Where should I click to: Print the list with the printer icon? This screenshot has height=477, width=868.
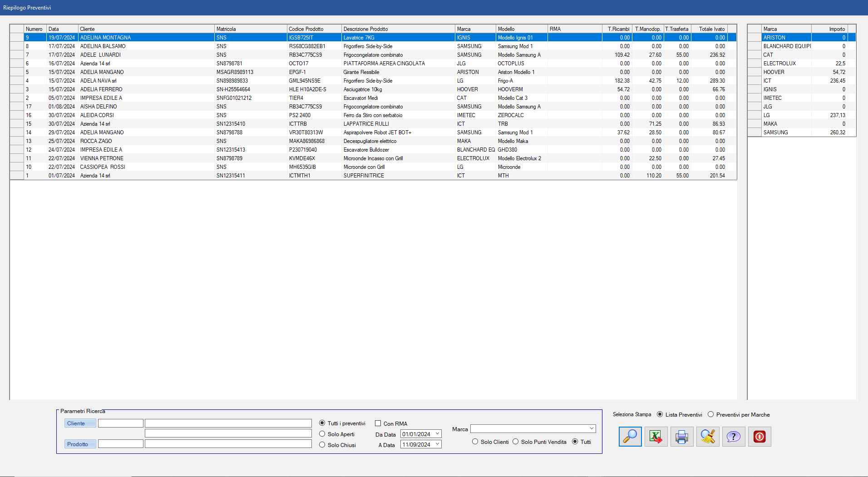681,437
